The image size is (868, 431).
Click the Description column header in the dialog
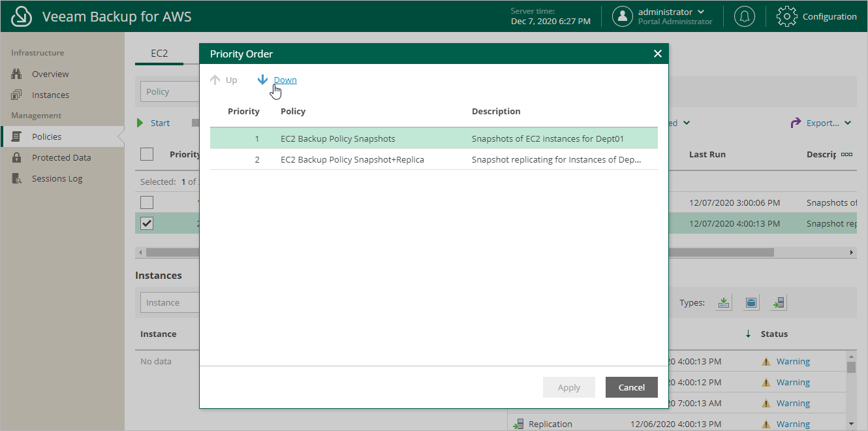coord(496,111)
